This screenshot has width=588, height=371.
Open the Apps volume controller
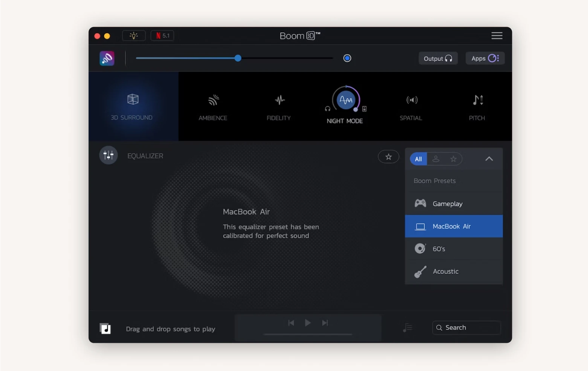(485, 58)
